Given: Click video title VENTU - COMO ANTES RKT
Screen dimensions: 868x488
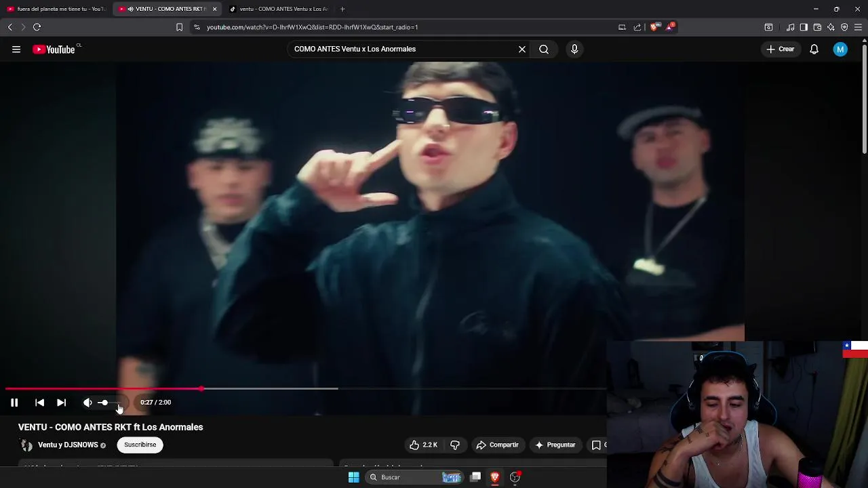Looking at the screenshot, I should point(111,427).
